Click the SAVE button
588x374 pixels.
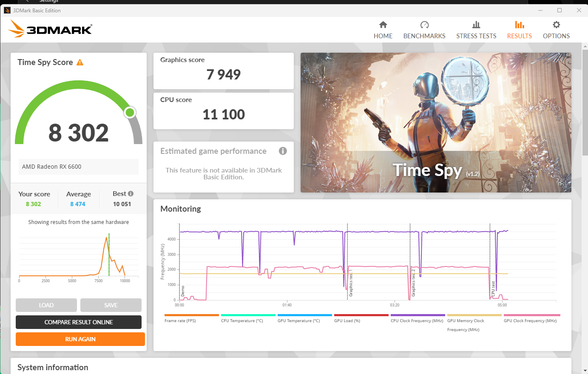coord(111,305)
